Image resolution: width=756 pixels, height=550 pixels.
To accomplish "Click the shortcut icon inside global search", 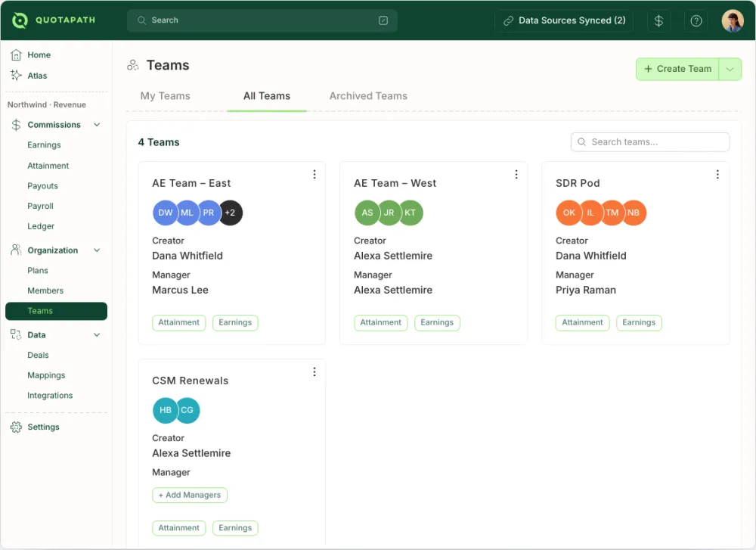I will [x=383, y=20].
